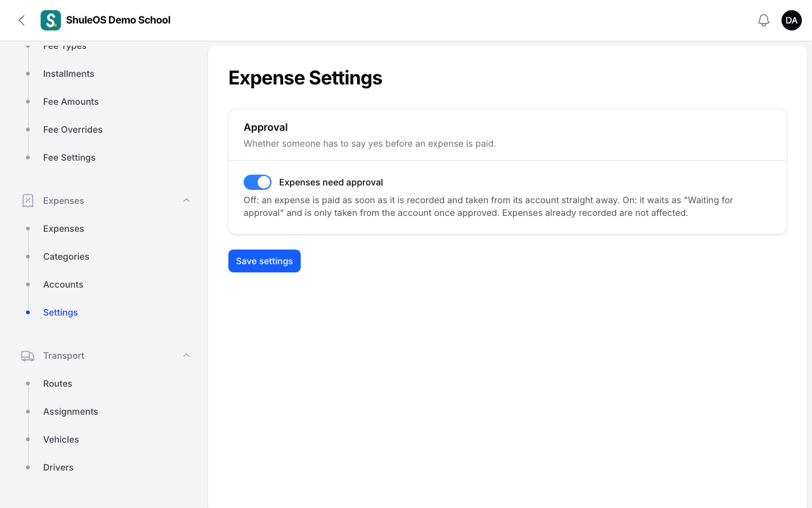
Task: Open the Expenses list page
Action: [63, 229]
